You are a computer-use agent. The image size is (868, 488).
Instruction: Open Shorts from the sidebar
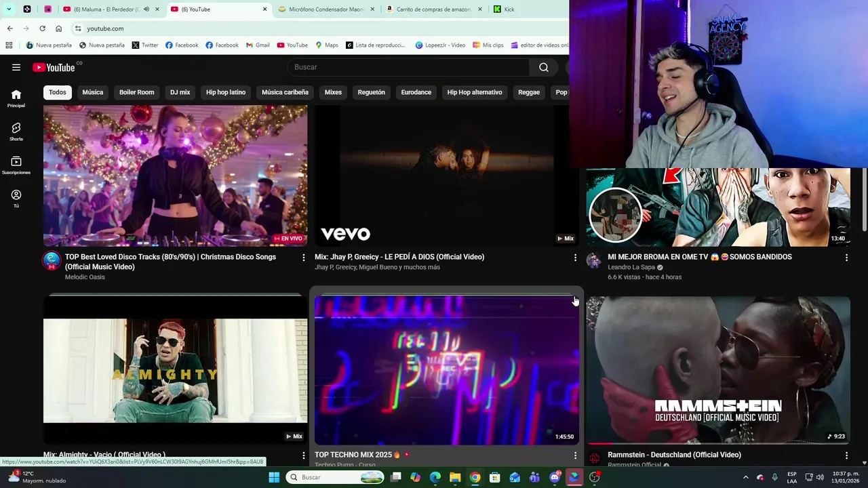tap(16, 131)
